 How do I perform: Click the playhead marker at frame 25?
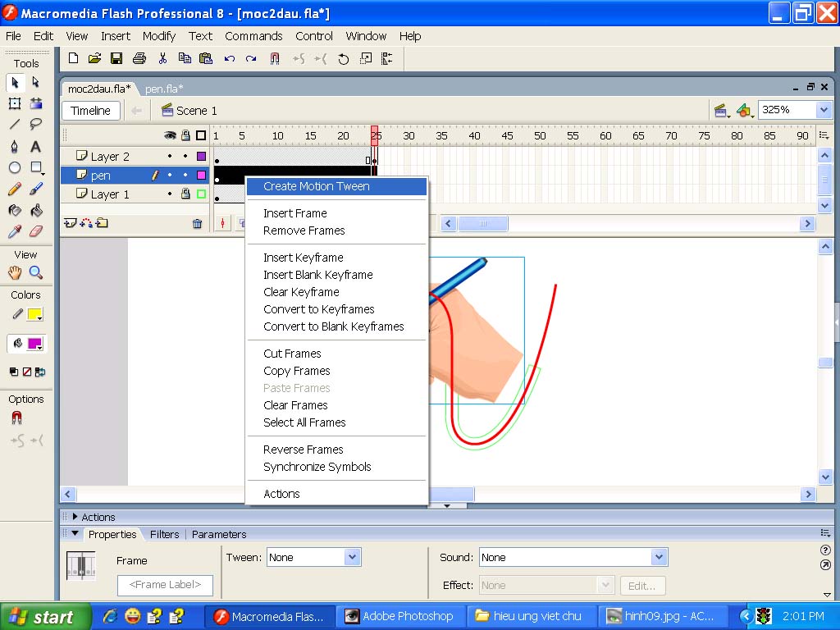[x=374, y=135]
